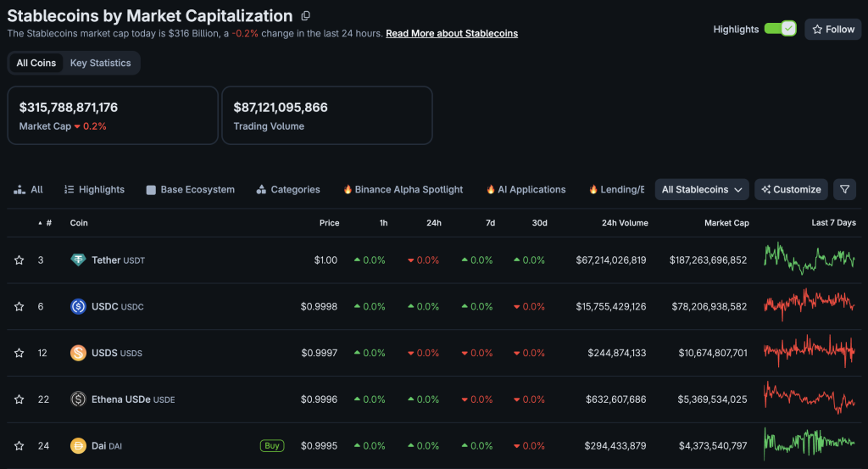Switch to the Key Statistics tab

tap(100, 63)
